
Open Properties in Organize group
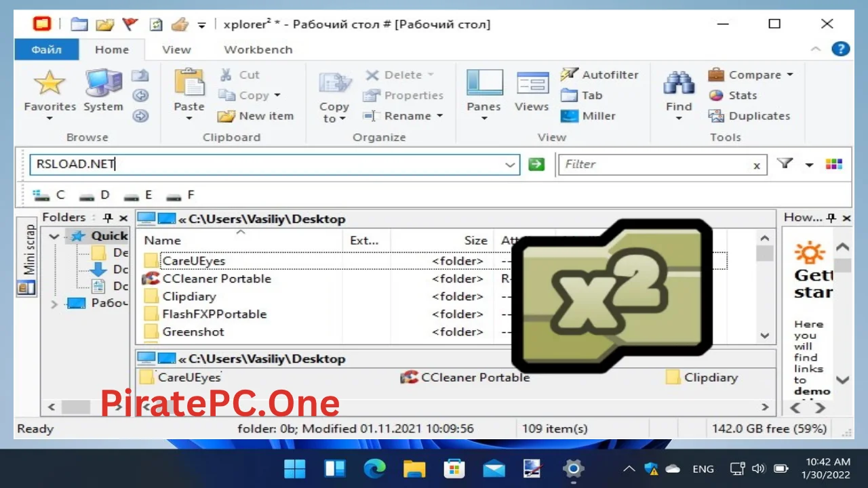[403, 96]
